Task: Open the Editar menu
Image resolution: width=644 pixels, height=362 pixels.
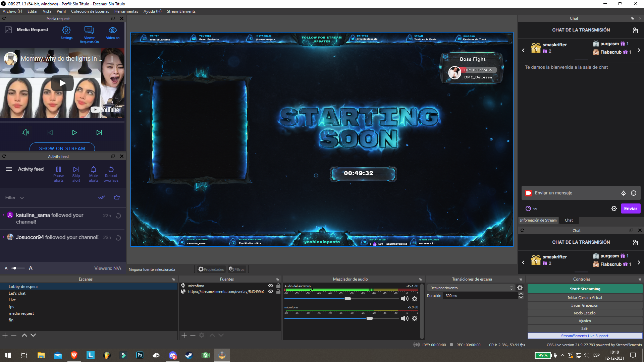Action: 33,11
